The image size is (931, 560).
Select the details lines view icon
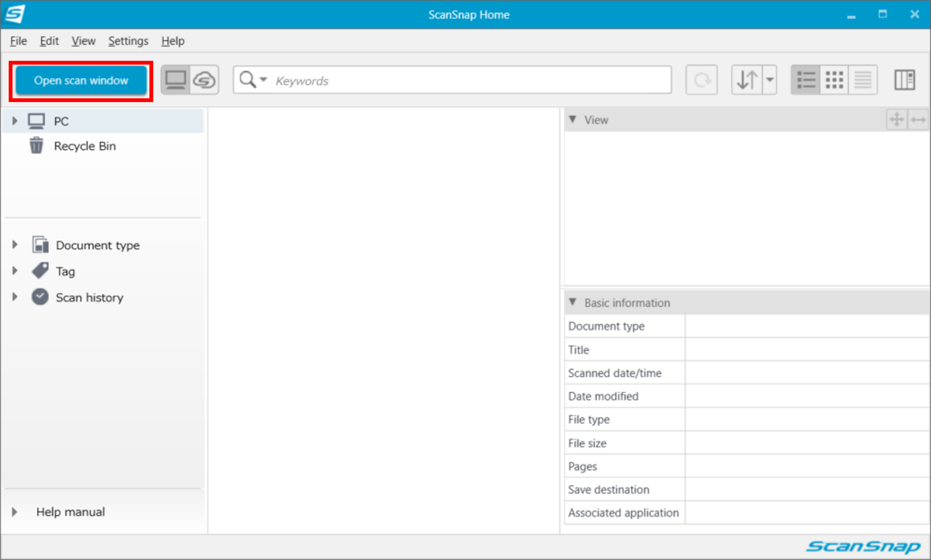tap(863, 80)
